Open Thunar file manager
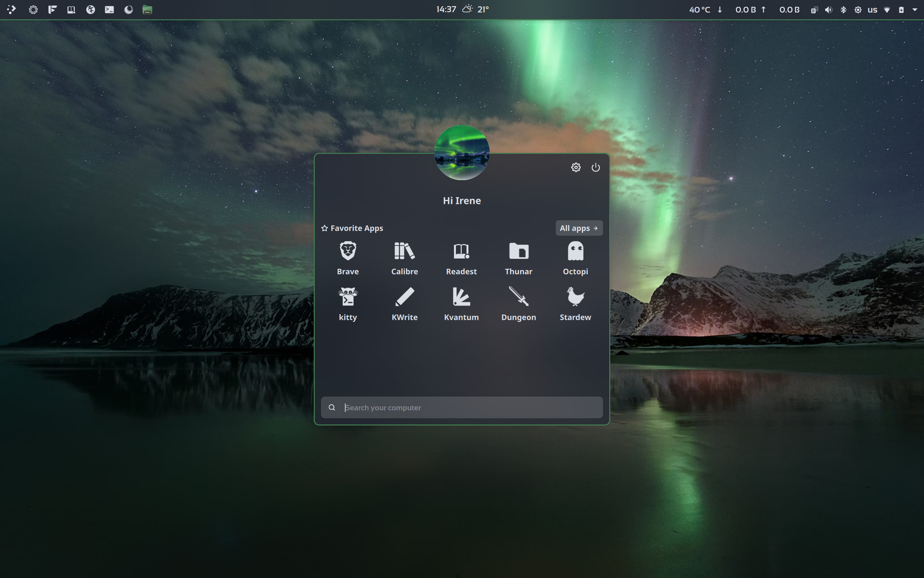The height and width of the screenshot is (578, 924). (518, 258)
